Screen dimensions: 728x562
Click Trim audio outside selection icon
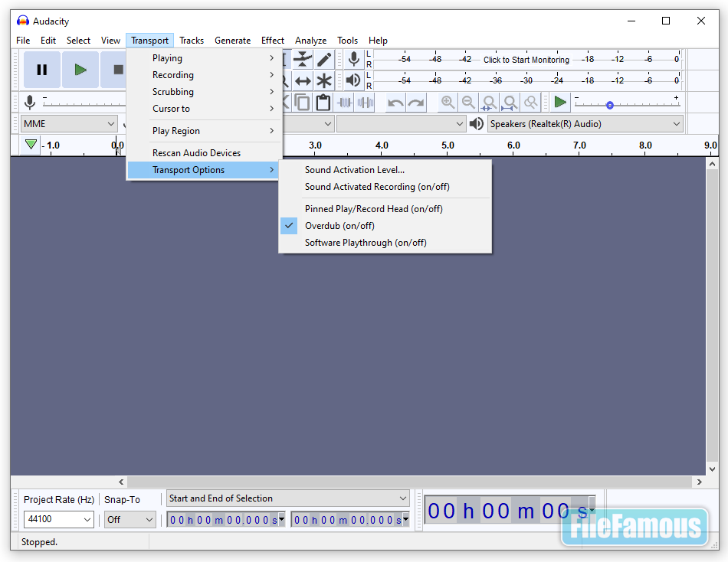coord(345,102)
